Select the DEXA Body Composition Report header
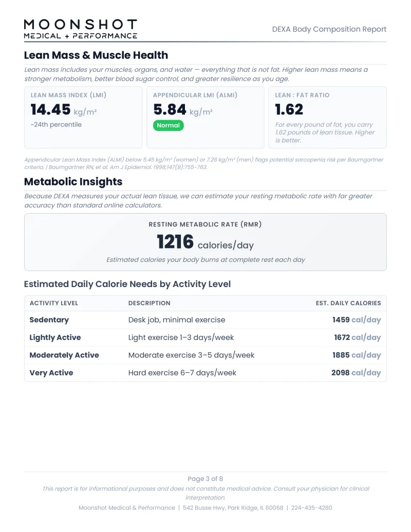This screenshot has height=532, width=411. click(329, 29)
